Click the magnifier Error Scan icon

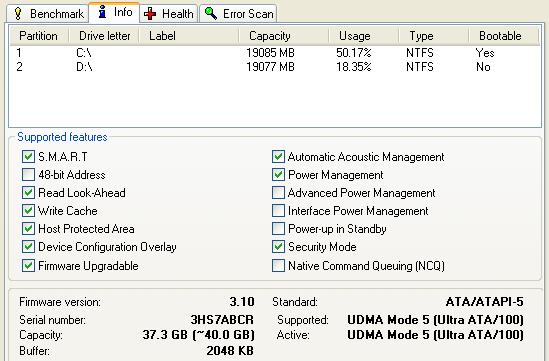point(211,13)
